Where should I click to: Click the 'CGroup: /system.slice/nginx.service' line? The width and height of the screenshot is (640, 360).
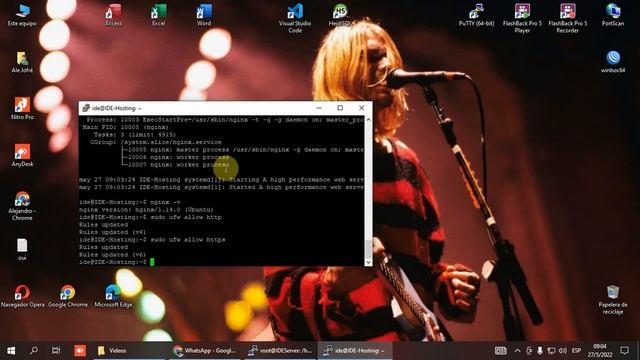[156, 142]
